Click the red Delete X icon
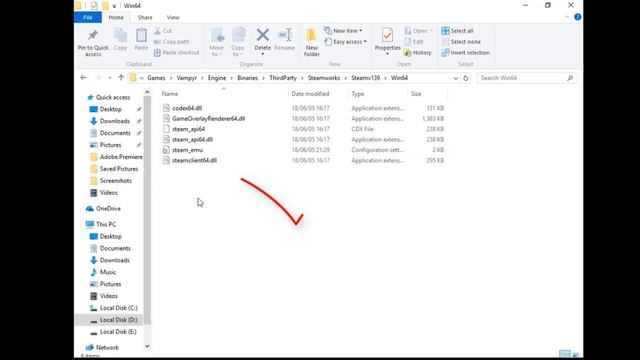Viewport: 640px width, 360px height. (262, 35)
